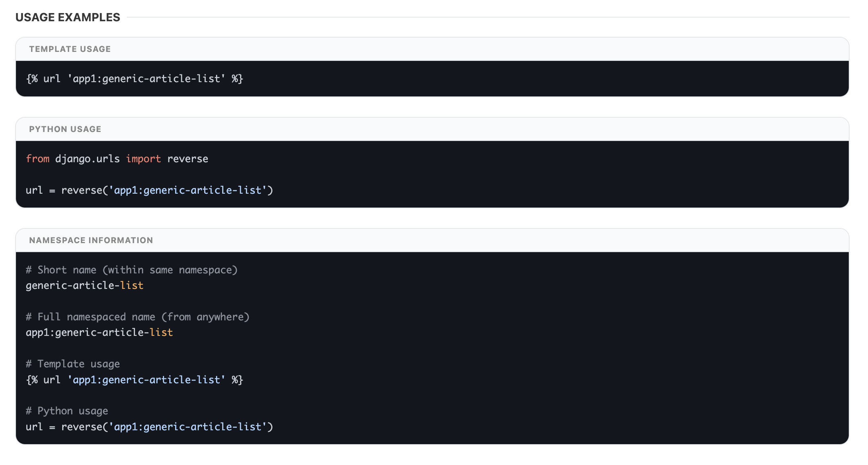This screenshot has width=868, height=465.
Task: Click the '# Short name (within same namespace)' comment
Action: coord(132,270)
